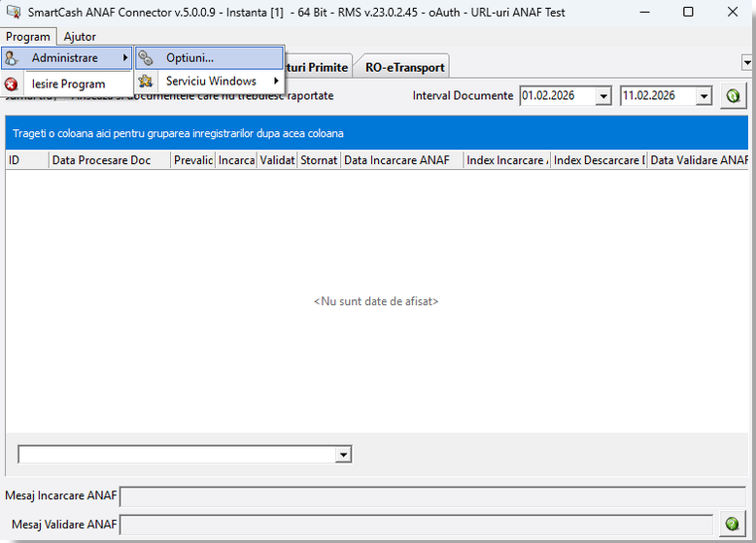
Task: Select Iesire Program menu entry
Action: pos(66,84)
